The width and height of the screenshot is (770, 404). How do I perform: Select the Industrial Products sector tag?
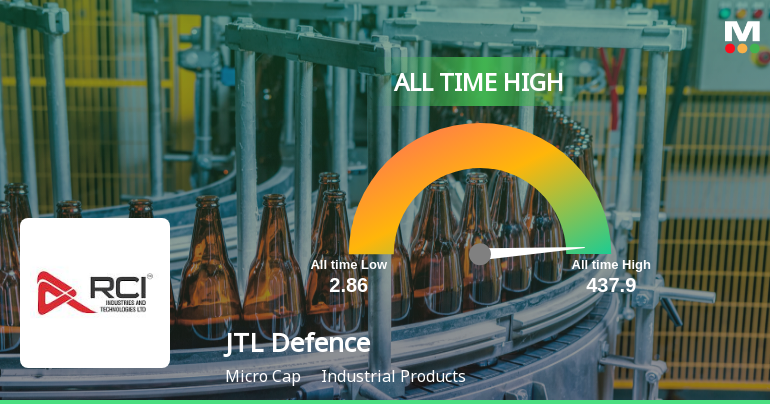point(393,377)
